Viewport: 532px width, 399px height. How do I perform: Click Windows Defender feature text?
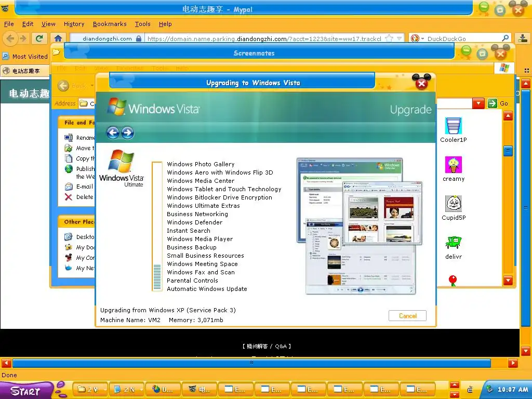(194, 222)
